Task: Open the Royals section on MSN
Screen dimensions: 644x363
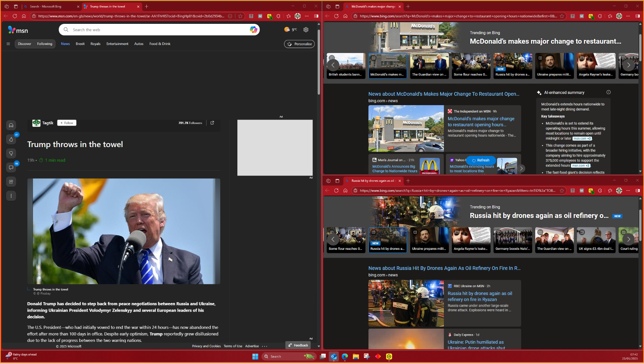Action: point(95,44)
